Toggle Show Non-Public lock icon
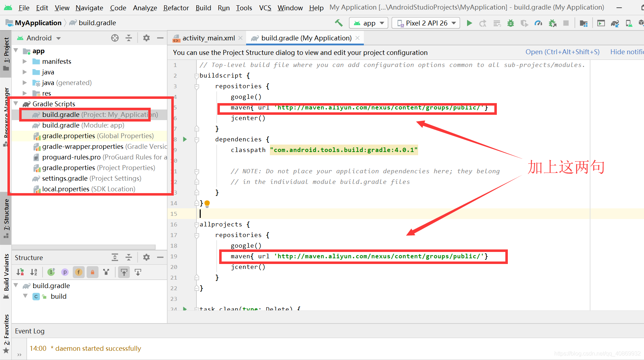 pos(93,272)
